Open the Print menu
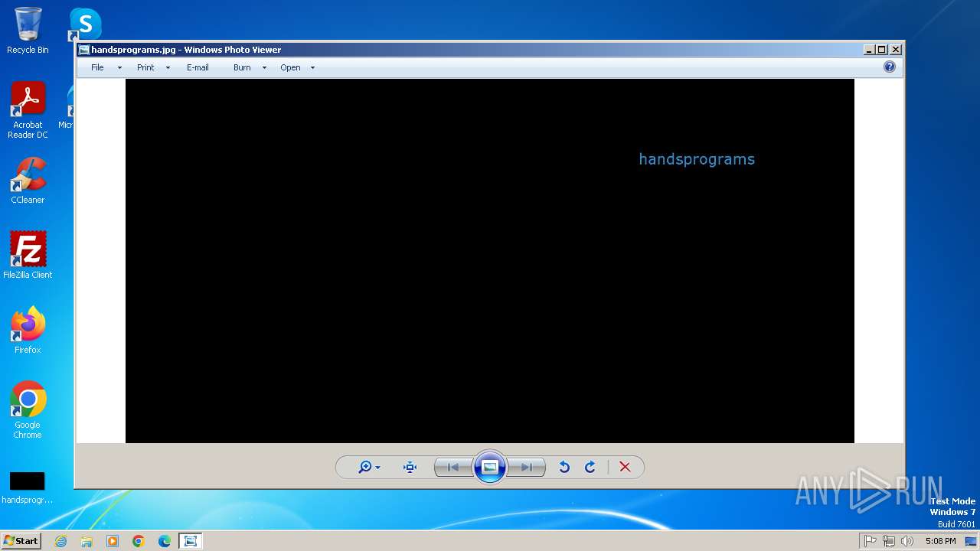The image size is (980, 551). click(145, 67)
